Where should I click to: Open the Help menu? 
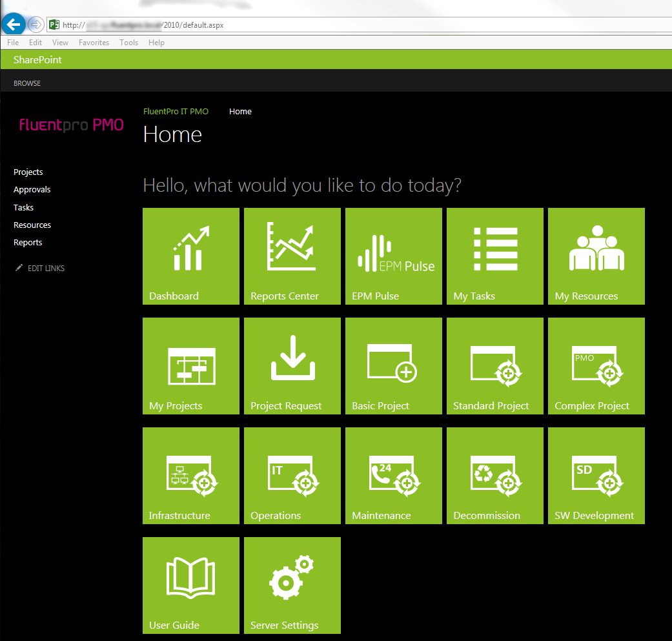156,43
